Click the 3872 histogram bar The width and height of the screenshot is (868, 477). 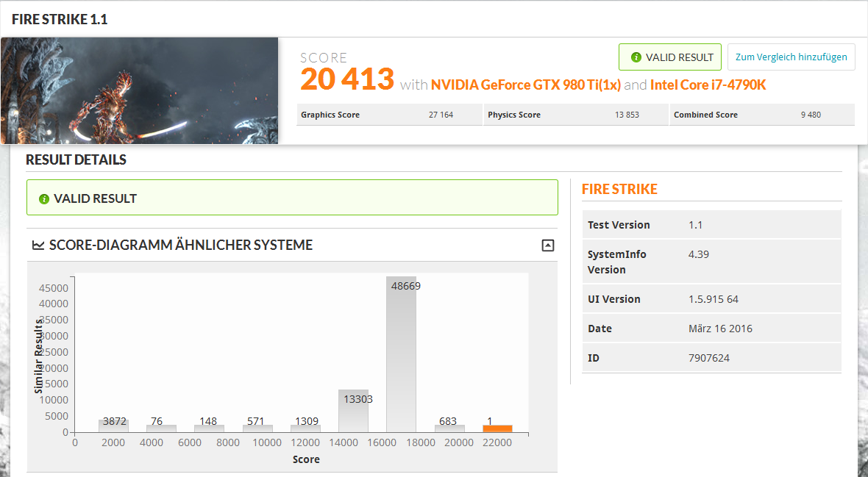tap(113, 426)
